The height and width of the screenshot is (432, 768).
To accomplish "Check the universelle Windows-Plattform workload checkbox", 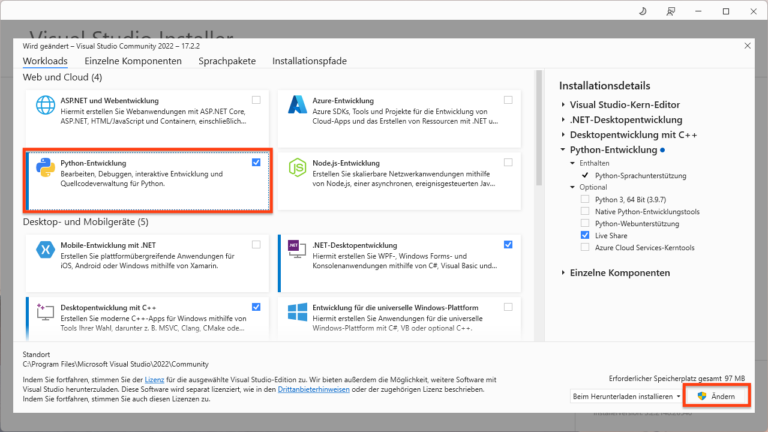I will click(x=508, y=307).
